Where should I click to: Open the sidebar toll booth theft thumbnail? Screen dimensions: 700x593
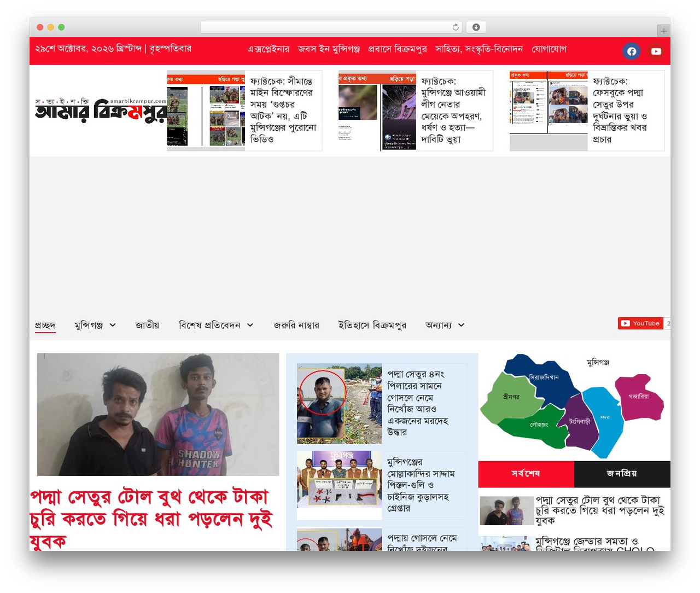pyautogui.click(x=507, y=511)
